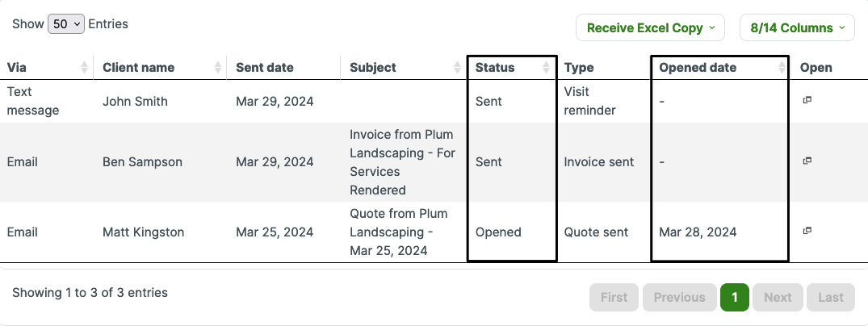Screen dimensions: 868x326
Task: Click the Type column header
Action: (579, 68)
